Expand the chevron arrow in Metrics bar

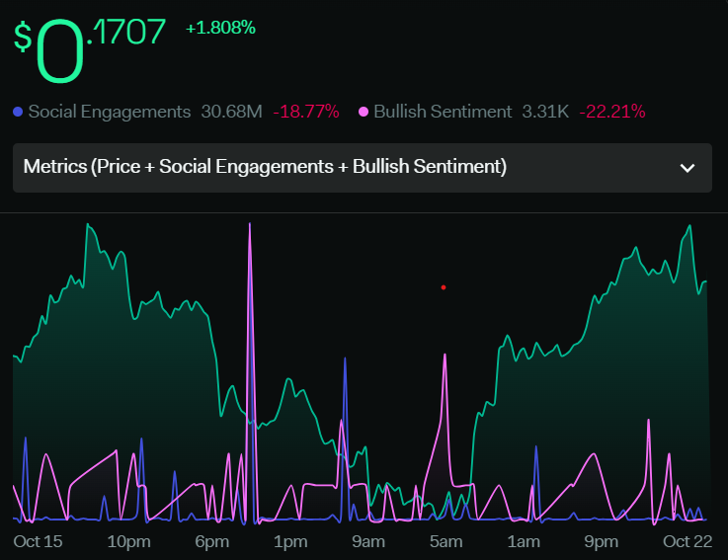click(x=688, y=168)
